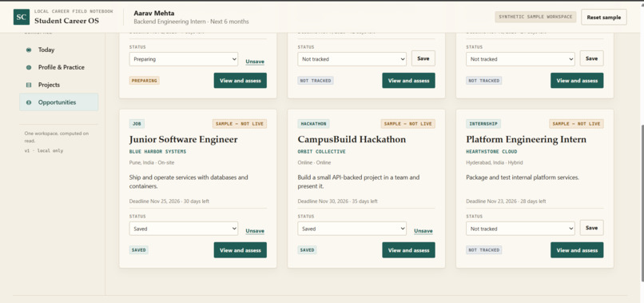
Task: Click the JOB tag
Action: coord(137,124)
